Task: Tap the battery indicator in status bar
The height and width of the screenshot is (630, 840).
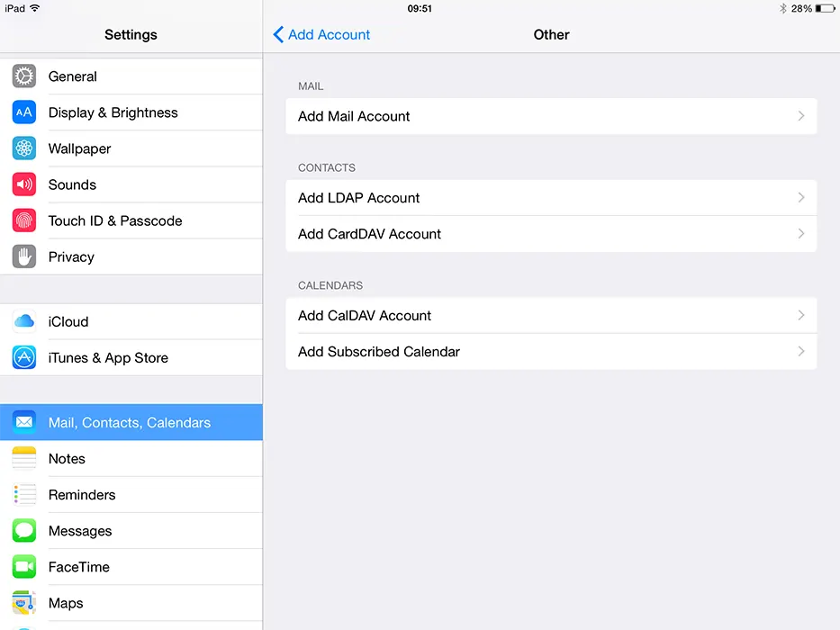Action: coord(825,8)
